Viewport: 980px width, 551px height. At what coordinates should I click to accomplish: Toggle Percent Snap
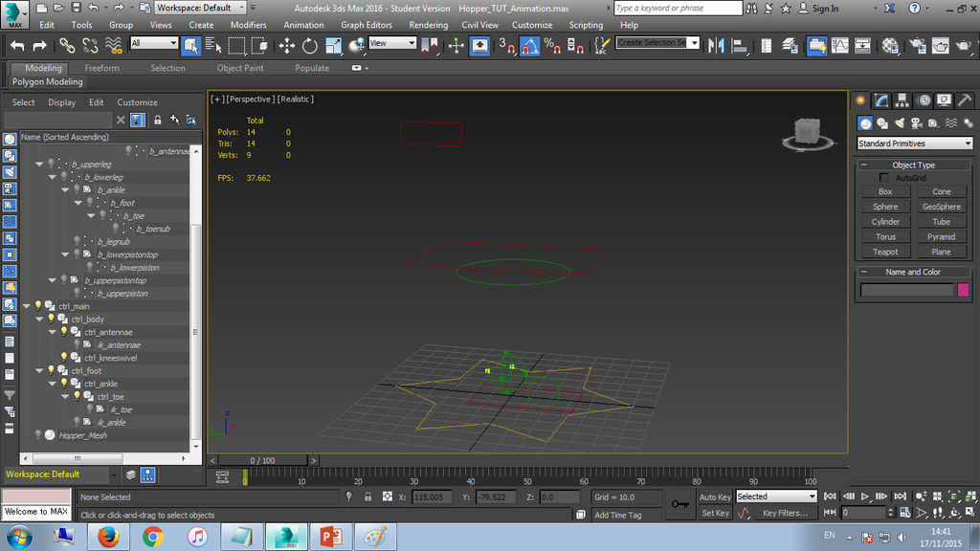tap(552, 46)
